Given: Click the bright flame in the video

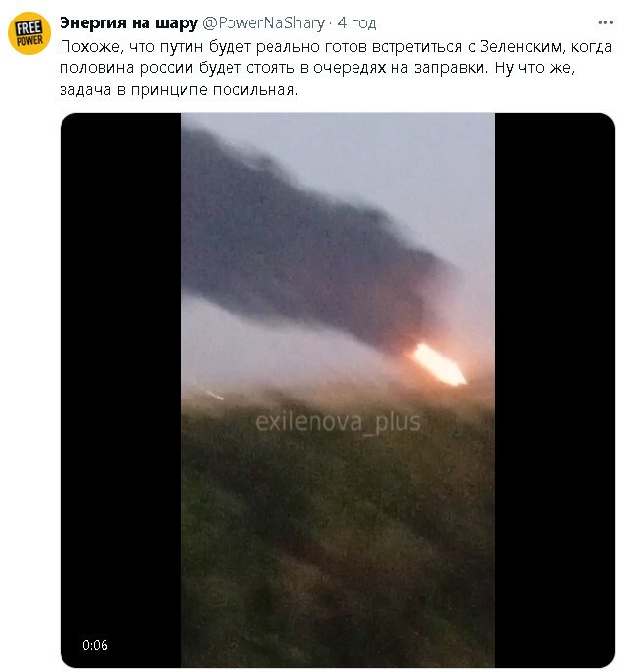Looking at the screenshot, I should click(x=439, y=364).
